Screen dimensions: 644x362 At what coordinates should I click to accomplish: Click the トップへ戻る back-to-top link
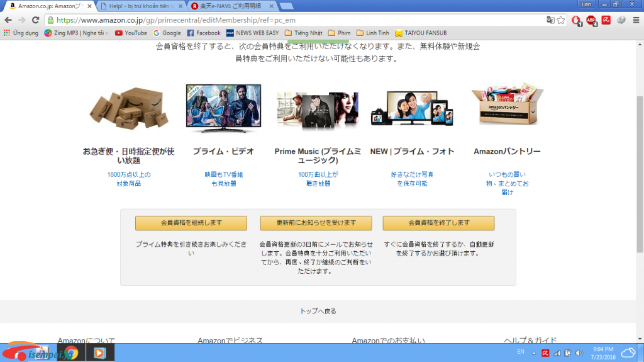coord(318,312)
